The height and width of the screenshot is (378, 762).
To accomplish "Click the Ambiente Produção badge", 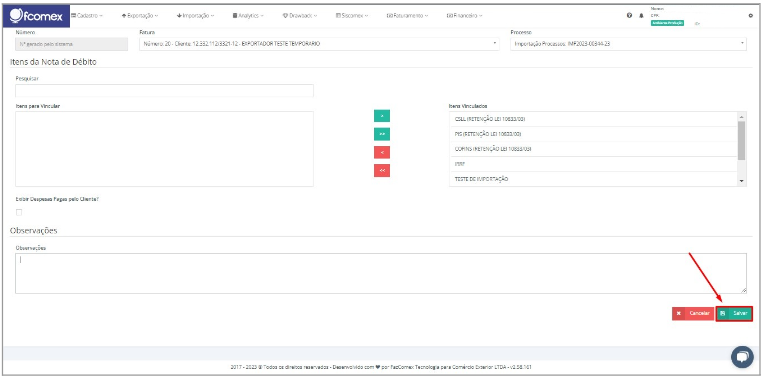I will [x=667, y=23].
